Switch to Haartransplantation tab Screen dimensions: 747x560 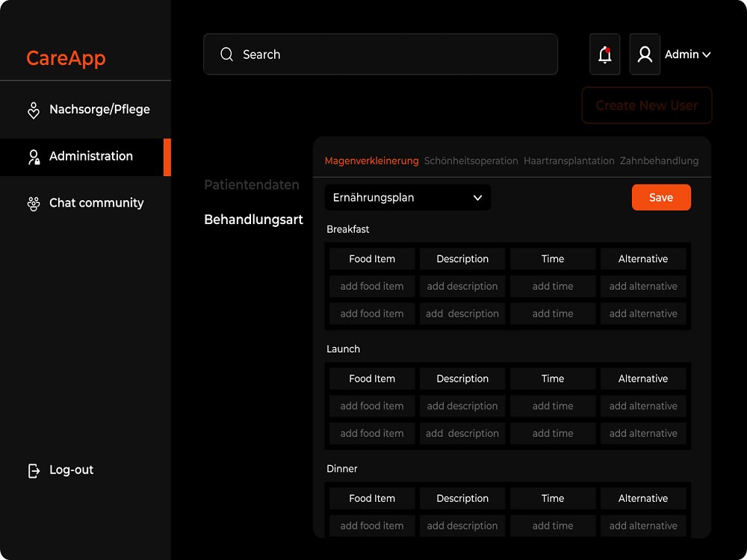point(568,161)
